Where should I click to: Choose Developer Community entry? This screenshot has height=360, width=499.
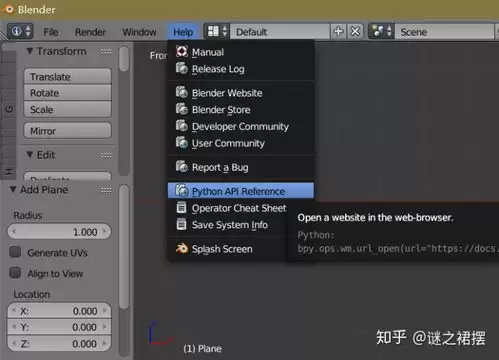click(x=241, y=126)
